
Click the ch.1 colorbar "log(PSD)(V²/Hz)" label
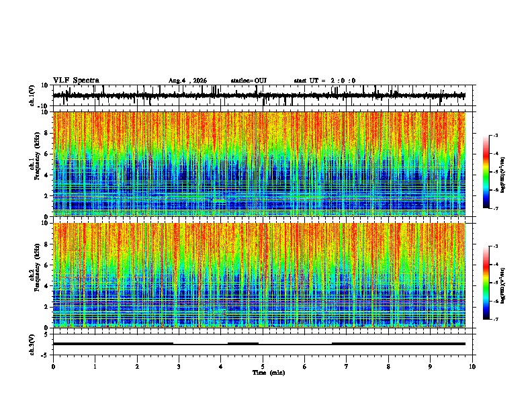[504, 175]
